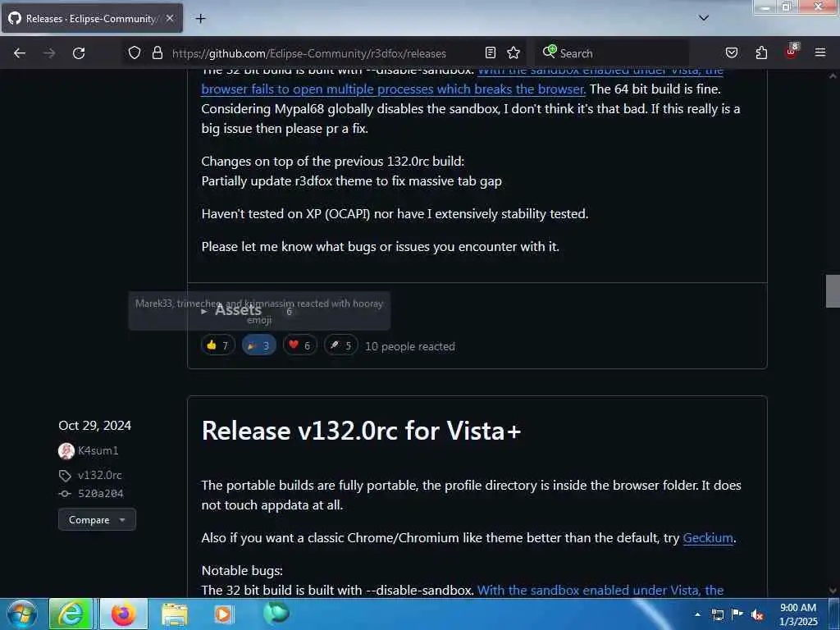
Task: Click "10 people reacted" text
Action: tap(410, 347)
